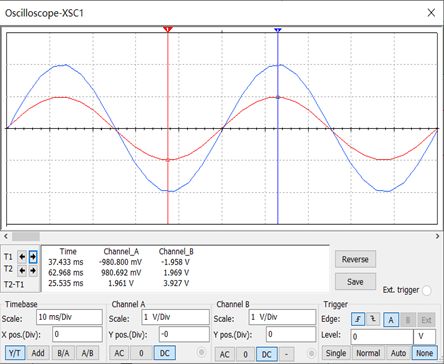Viewport: 444px width, 364px height.
Task: Grab the red T1 cursor marker
Action: coord(168,29)
